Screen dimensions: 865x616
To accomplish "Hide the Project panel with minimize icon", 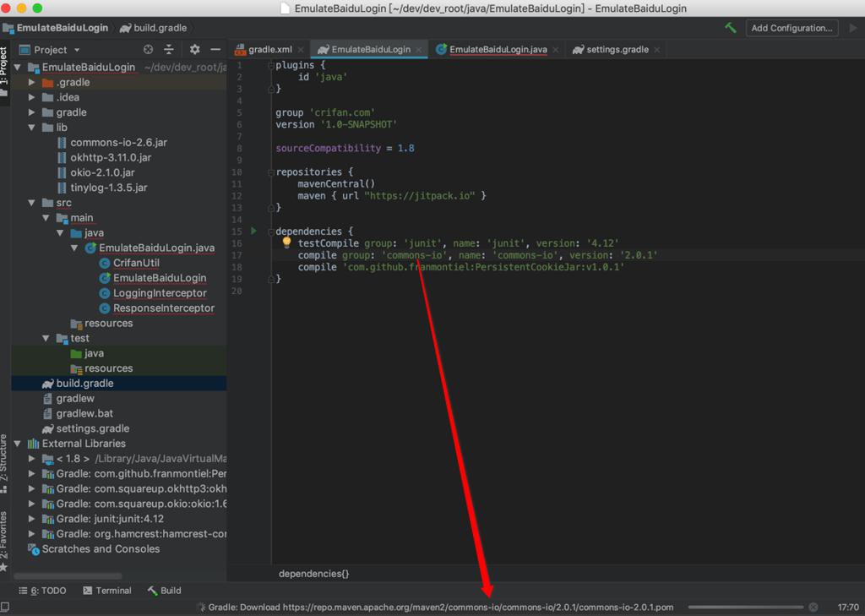I will [x=215, y=50].
